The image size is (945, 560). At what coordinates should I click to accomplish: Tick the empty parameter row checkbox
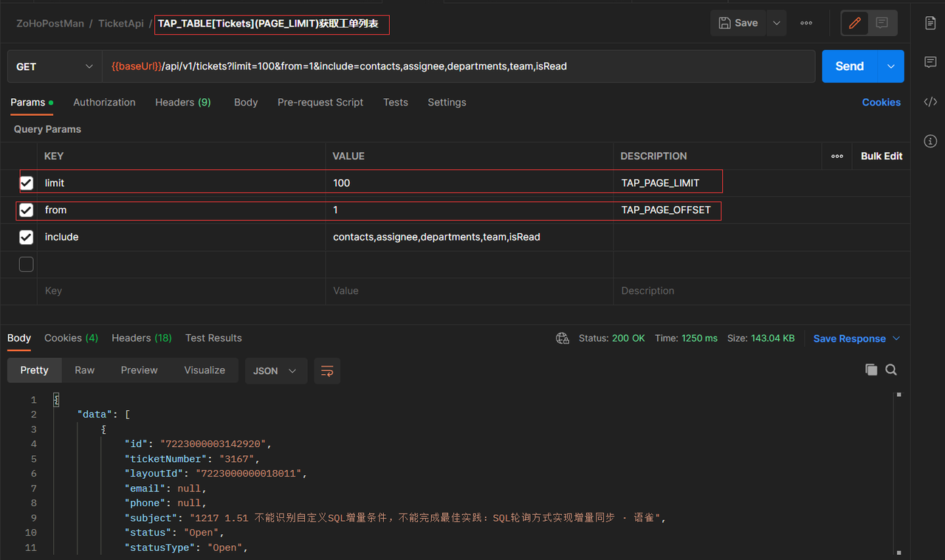(27, 264)
